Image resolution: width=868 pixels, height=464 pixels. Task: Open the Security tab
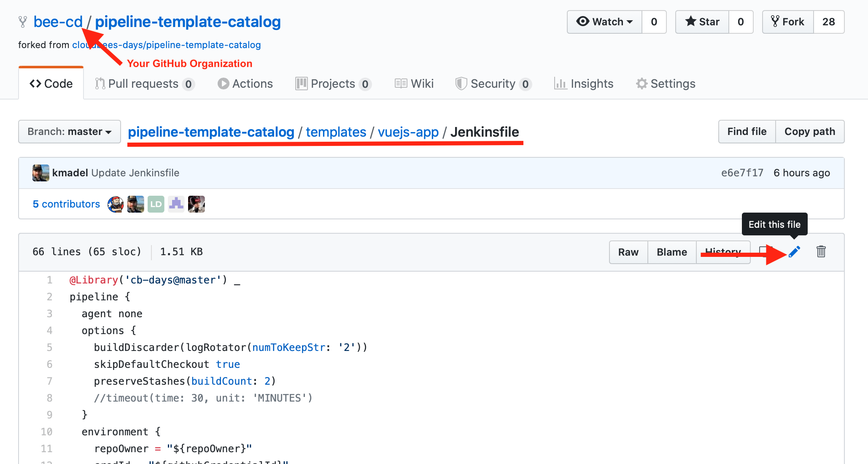[x=493, y=84]
